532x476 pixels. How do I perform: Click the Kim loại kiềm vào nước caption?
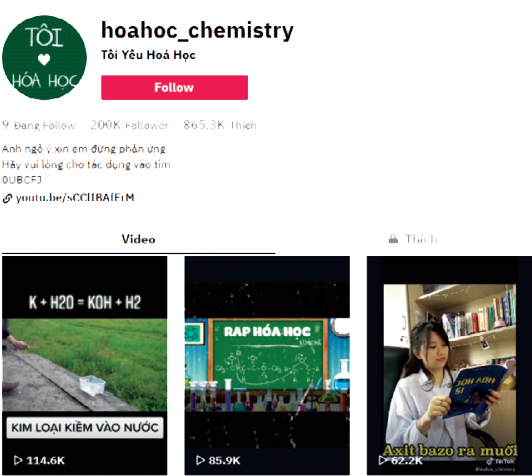85,427
